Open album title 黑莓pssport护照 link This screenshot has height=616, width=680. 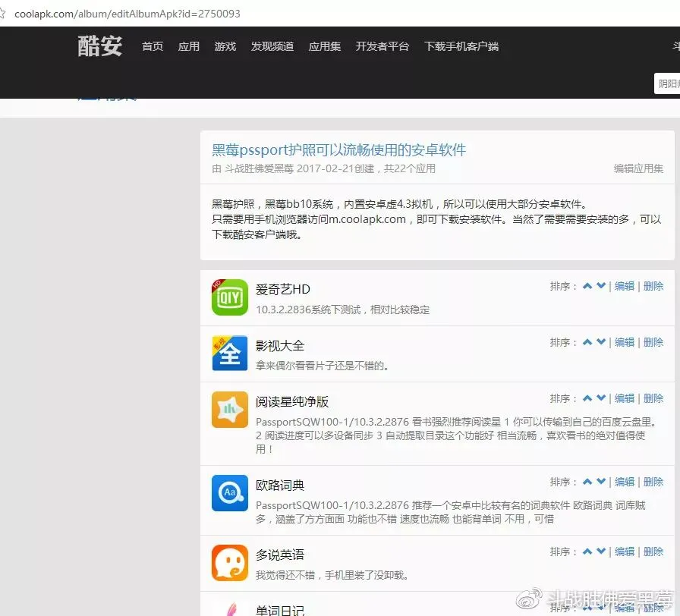tap(338, 150)
